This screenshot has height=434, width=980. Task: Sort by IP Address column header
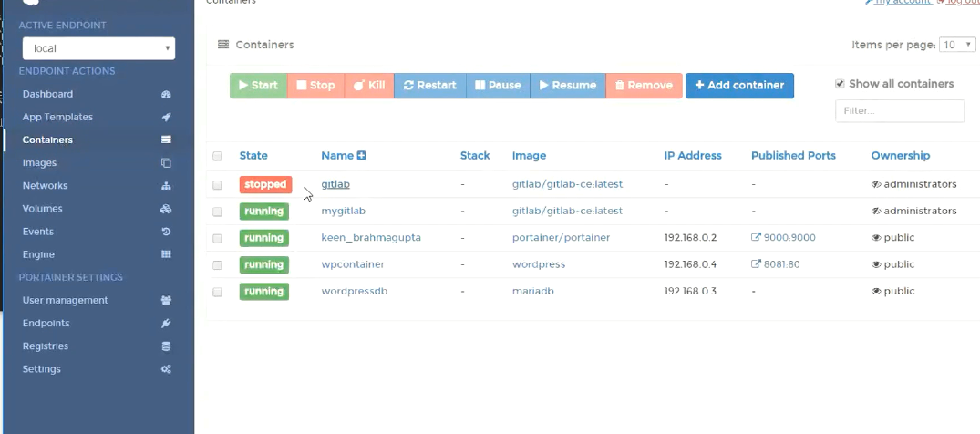tap(693, 156)
